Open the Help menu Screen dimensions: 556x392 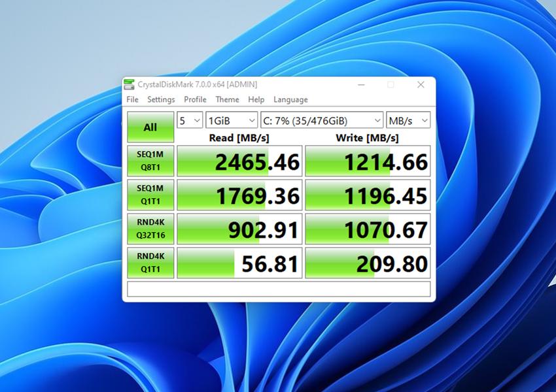pyautogui.click(x=256, y=99)
